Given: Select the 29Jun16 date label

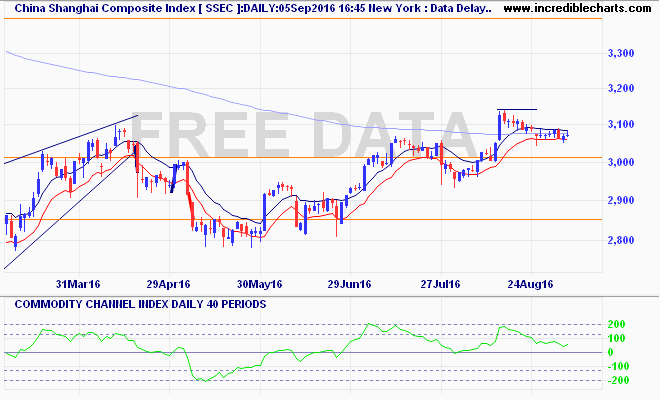Looking at the screenshot, I should click(x=349, y=284).
